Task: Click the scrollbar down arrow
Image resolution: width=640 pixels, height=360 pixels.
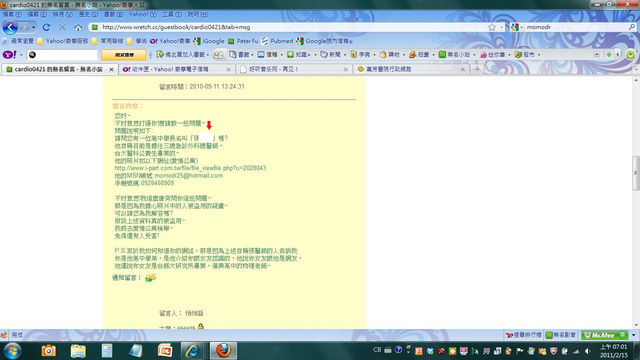Action: 636,325
